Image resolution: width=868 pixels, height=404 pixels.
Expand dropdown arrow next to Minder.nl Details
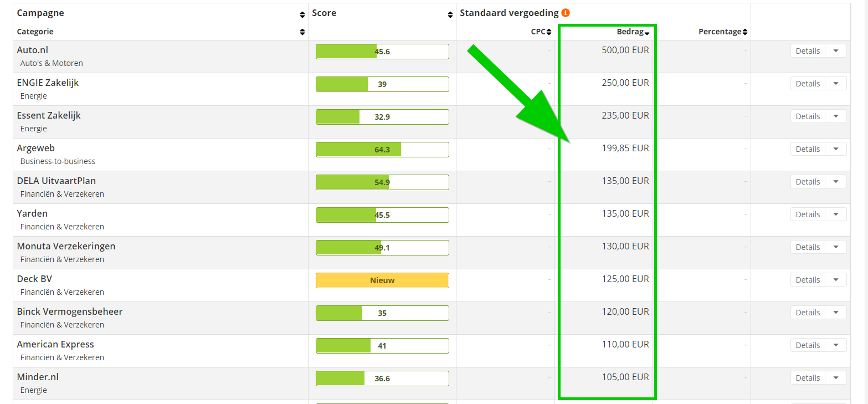coord(836,378)
